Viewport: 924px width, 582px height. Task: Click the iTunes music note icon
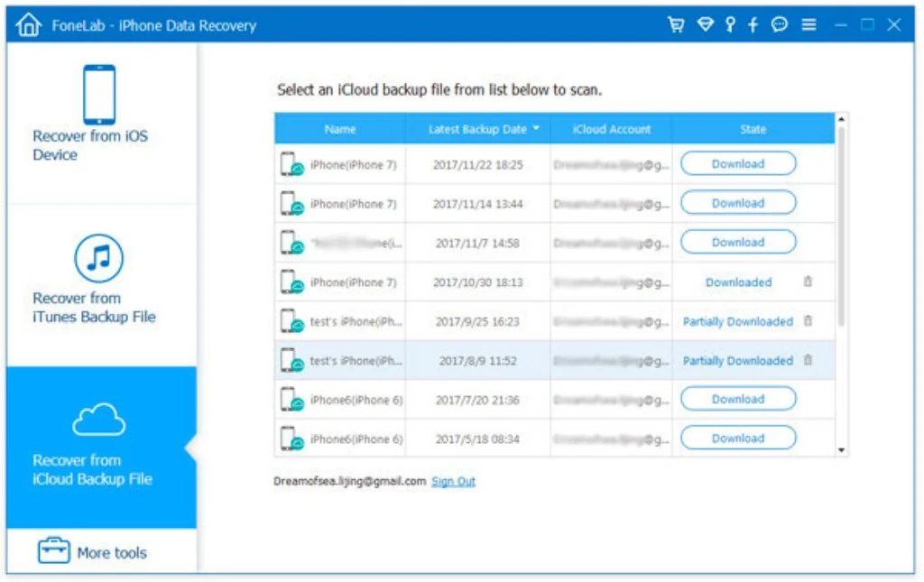[98, 258]
